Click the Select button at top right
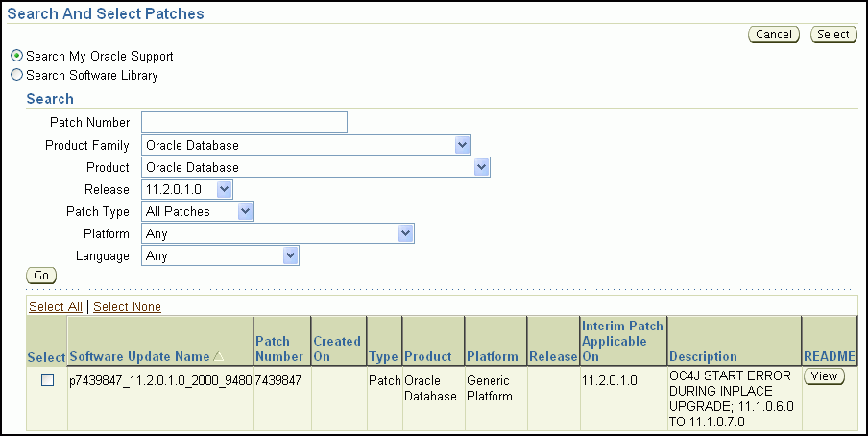The width and height of the screenshot is (868, 436). [833, 35]
